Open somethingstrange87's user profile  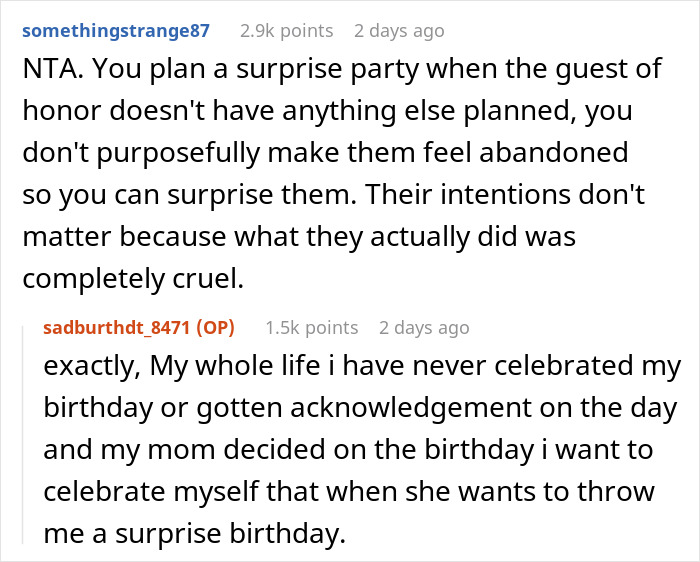116,30
